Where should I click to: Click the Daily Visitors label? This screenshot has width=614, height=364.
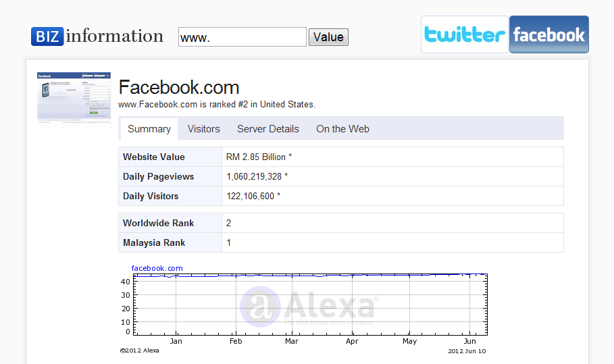(151, 196)
